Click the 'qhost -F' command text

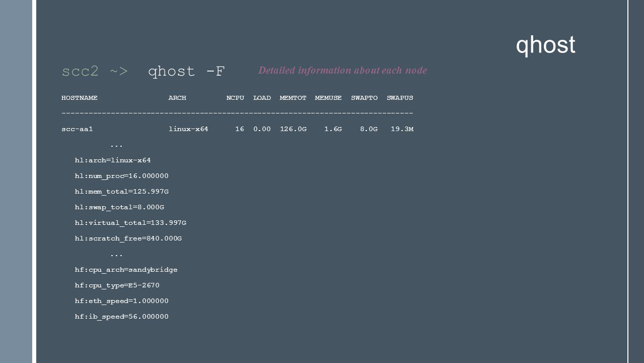(186, 72)
